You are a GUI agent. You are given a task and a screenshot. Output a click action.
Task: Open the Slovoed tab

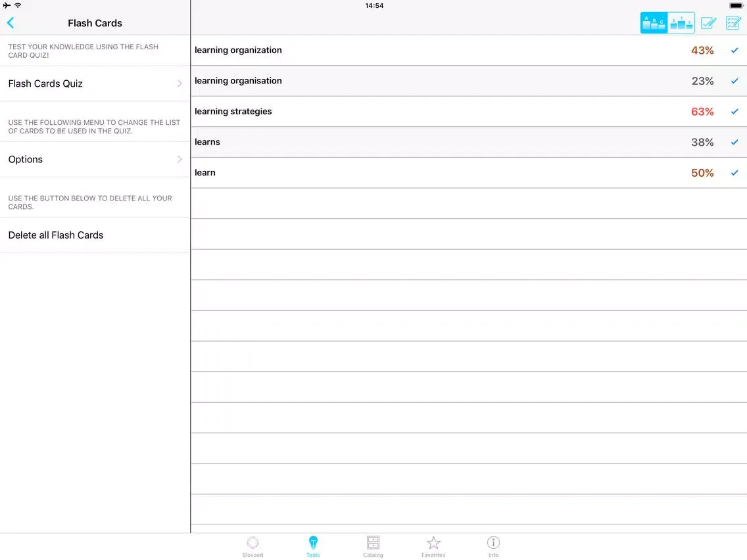(253, 547)
